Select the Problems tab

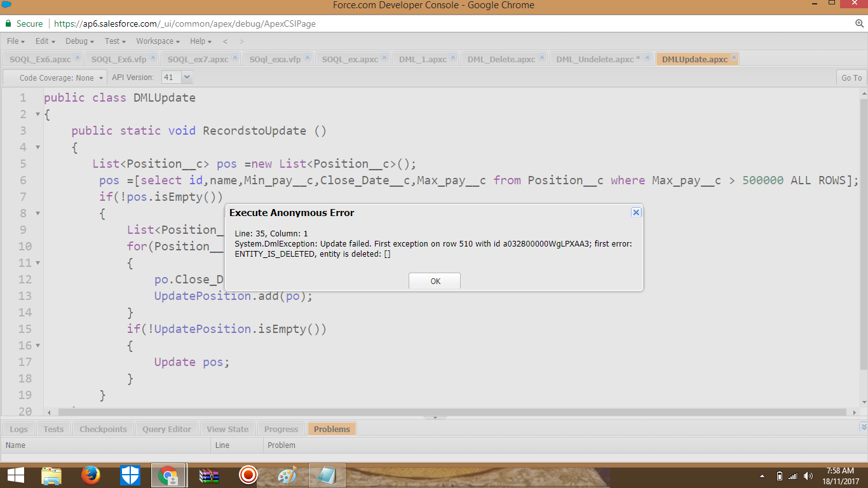[332, 429]
